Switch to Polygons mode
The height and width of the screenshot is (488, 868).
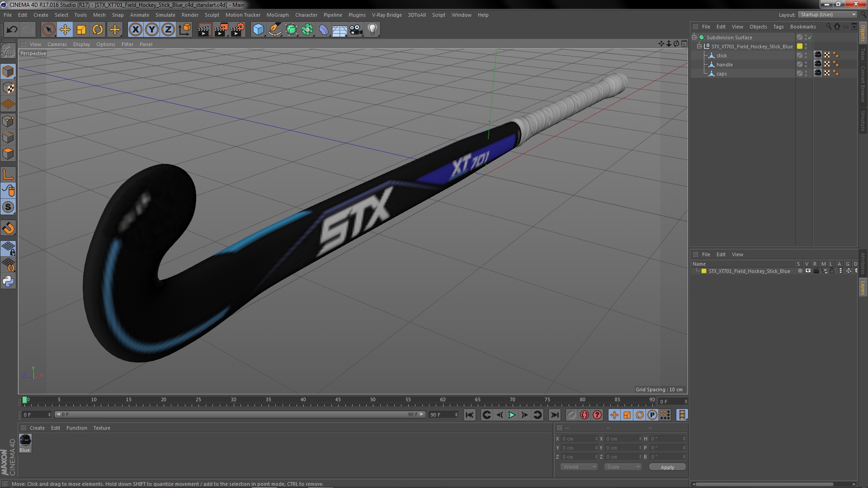click(x=8, y=154)
